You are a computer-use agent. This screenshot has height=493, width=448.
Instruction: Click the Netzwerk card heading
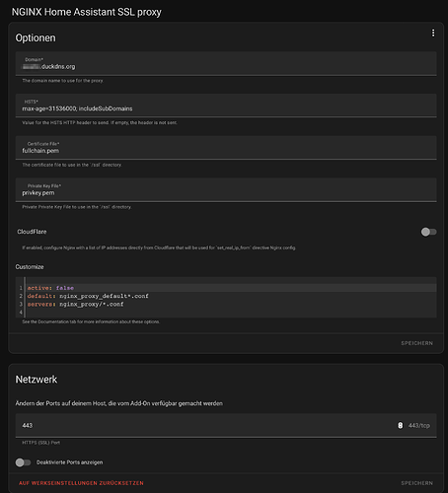pyautogui.click(x=37, y=380)
